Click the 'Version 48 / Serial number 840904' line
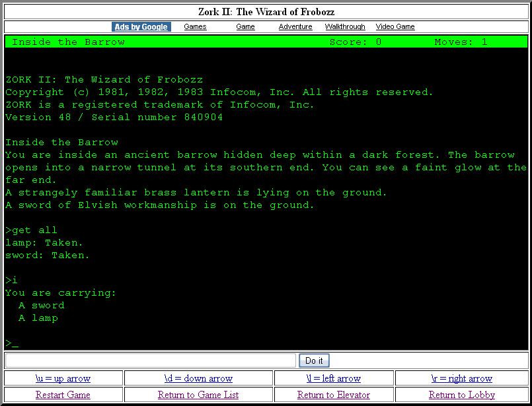Screen dimensions: 532x406 114,118
